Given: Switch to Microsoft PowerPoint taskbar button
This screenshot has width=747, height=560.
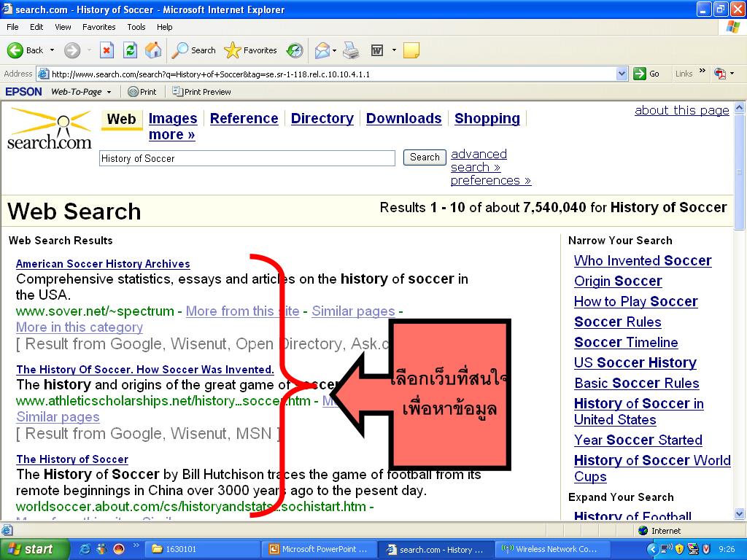Looking at the screenshot, I should [x=320, y=549].
